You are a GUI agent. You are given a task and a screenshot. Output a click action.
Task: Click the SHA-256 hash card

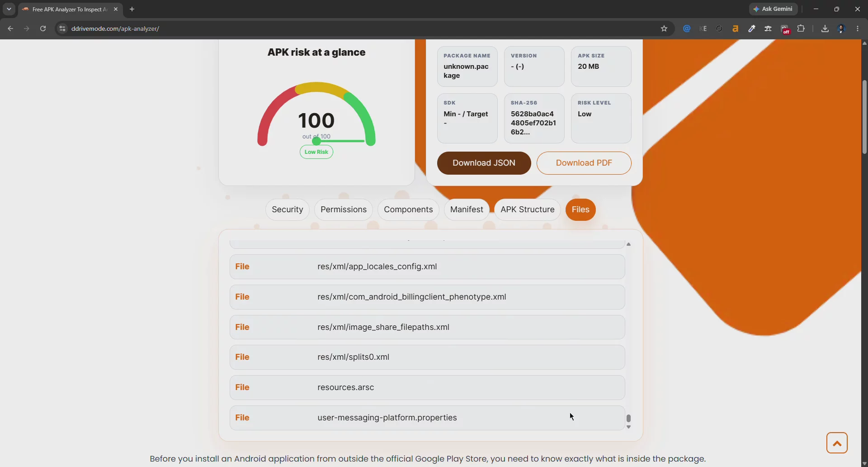[534, 118]
